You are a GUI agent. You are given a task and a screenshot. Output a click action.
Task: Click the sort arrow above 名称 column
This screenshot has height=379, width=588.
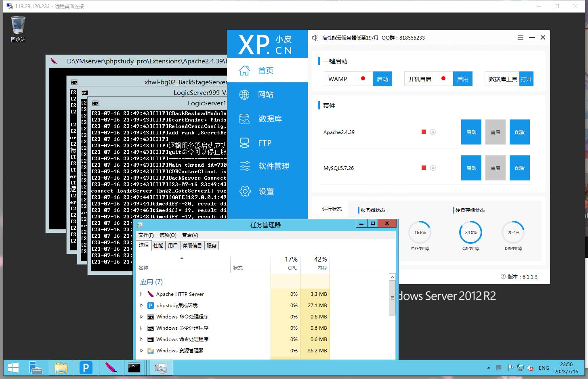click(x=182, y=258)
